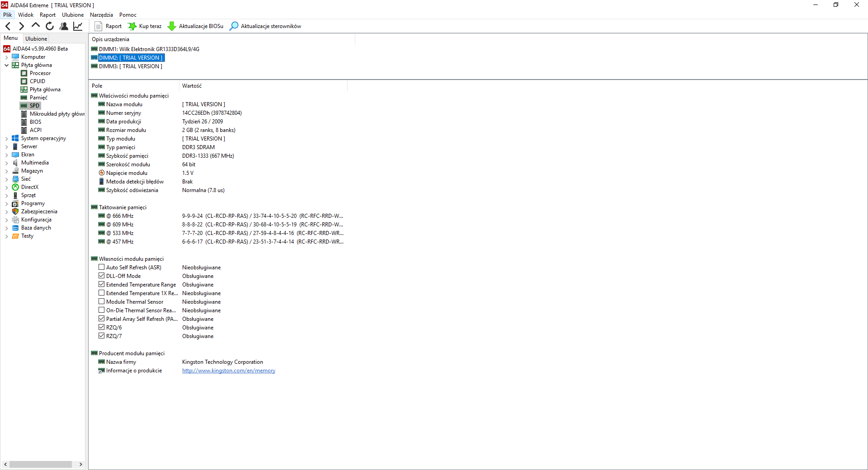Select the CPUID tree item
Image resolution: width=868 pixels, height=470 pixels.
coord(37,81)
